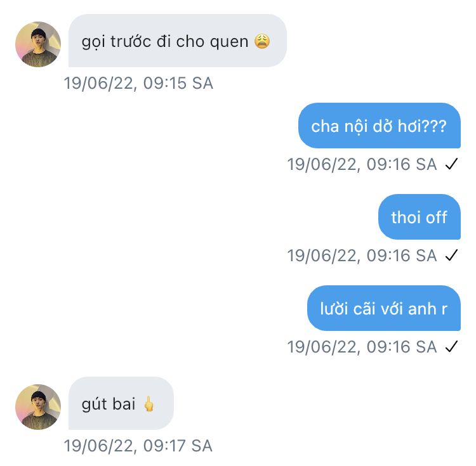
Task: Select the "gọi trước đi cho quen" message bubble
Action: (177, 41)
